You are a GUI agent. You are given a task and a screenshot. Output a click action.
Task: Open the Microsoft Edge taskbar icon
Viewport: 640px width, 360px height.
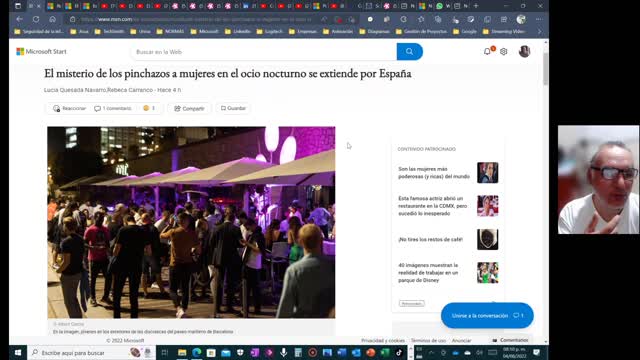(x=196, y=352)
